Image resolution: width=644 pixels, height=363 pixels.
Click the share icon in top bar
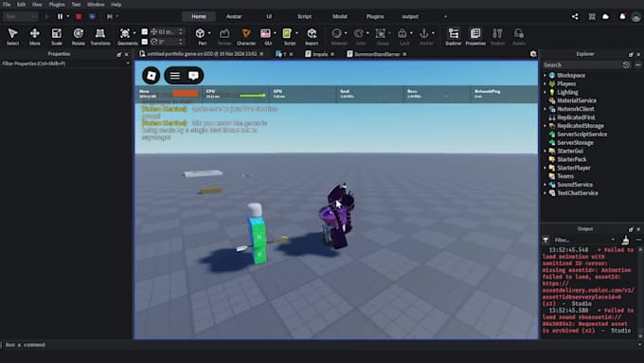tap(575, 16)
